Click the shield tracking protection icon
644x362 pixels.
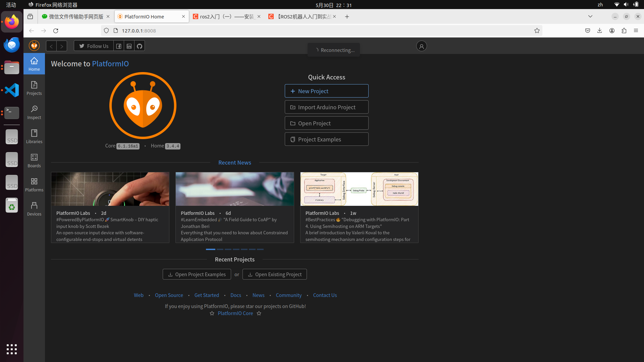[106, 31]
